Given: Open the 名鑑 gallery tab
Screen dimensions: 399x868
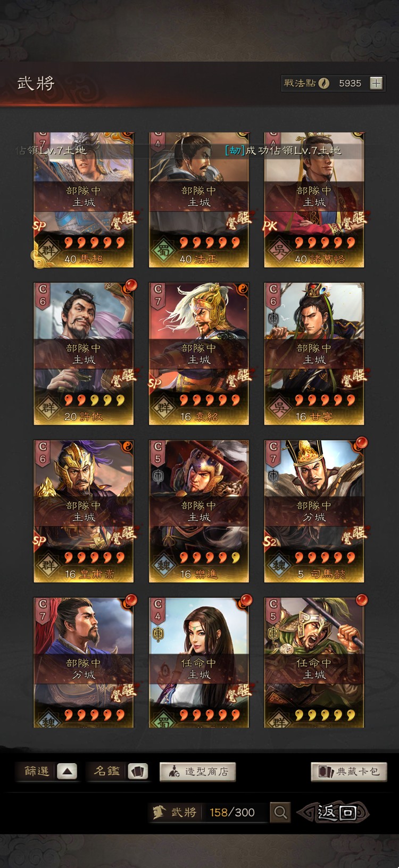Looking at the screenshot, I should pyautogui.click(x=107, y=771).
